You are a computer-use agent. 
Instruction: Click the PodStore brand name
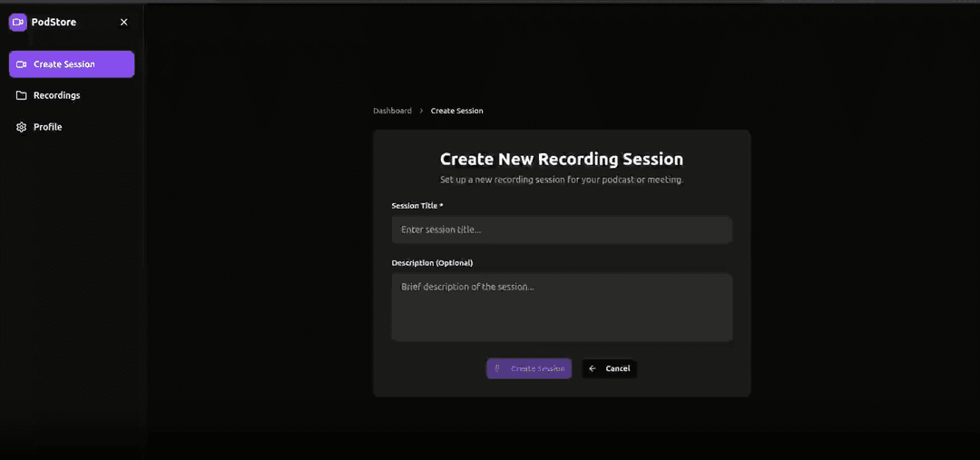tap(54, 23)
